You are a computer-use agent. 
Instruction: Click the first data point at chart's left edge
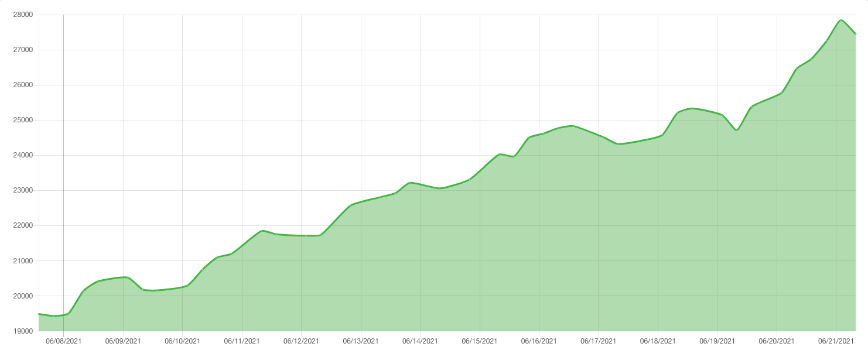pos(39,314)
